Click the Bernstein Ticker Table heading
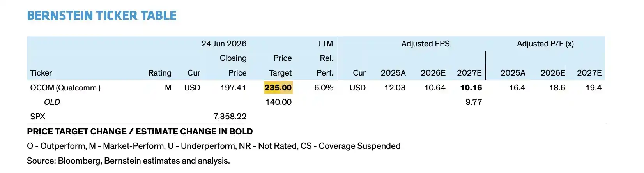Viewport: 644px width, 173px height. pos(102,16)
